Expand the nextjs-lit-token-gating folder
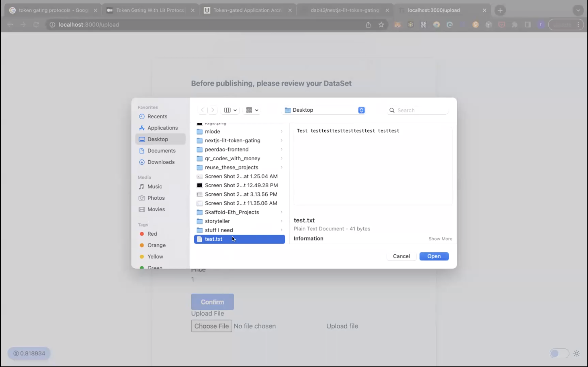Screen dimensions: 588x367 pyautogui.click(x=281, y=141)
